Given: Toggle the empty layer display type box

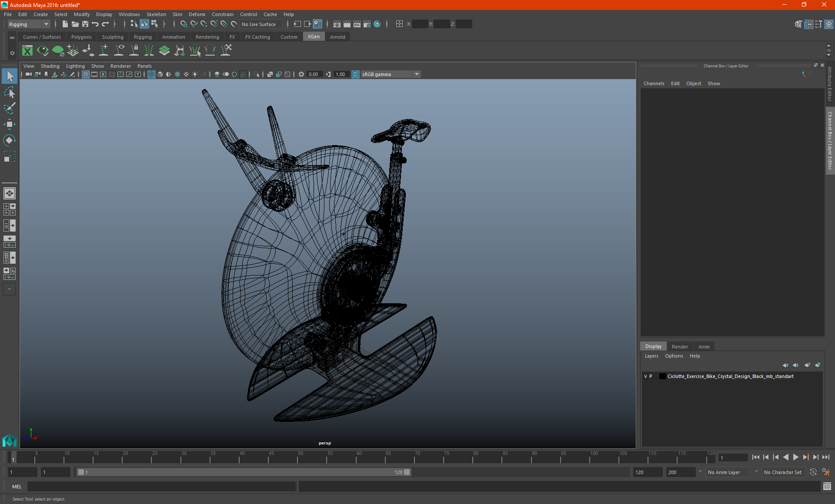Looking at the screenshot, I should (656, 376).
